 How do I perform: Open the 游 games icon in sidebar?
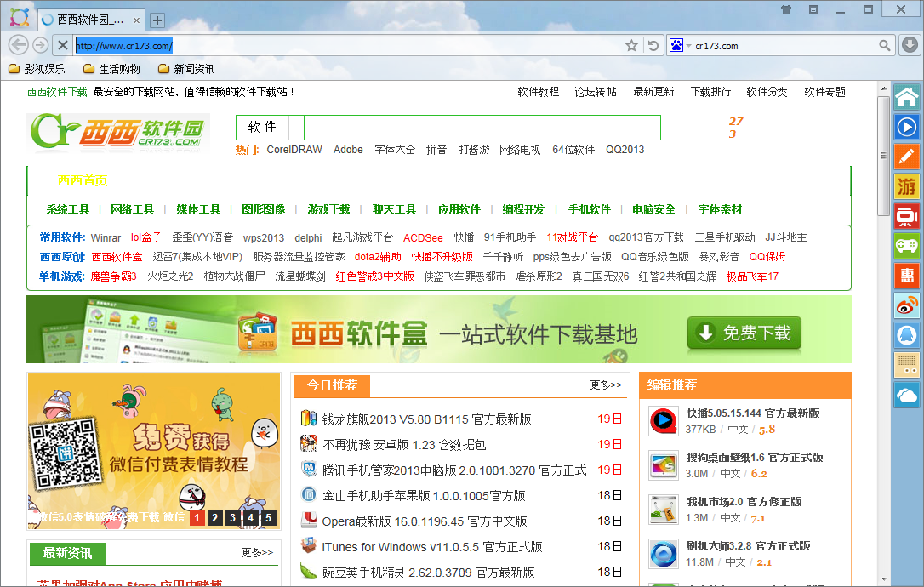pos(907,187)
